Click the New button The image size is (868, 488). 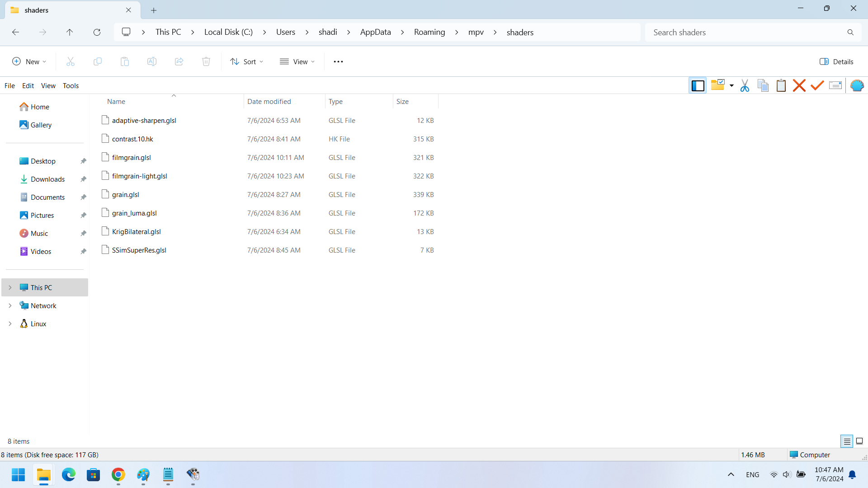pyautogui.click(x=29, y=61)
